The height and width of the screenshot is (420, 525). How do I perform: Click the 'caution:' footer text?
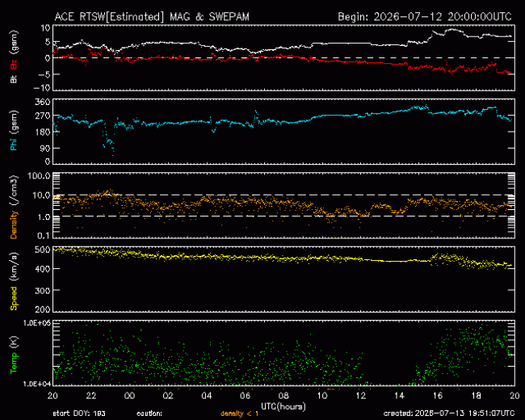tap(149, 414)
